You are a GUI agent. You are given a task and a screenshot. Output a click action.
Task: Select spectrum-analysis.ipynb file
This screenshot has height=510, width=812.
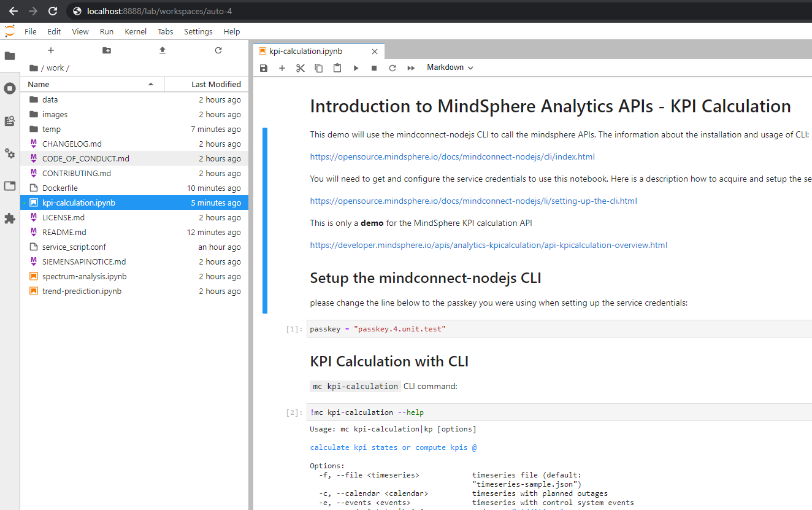pos(134,276)
